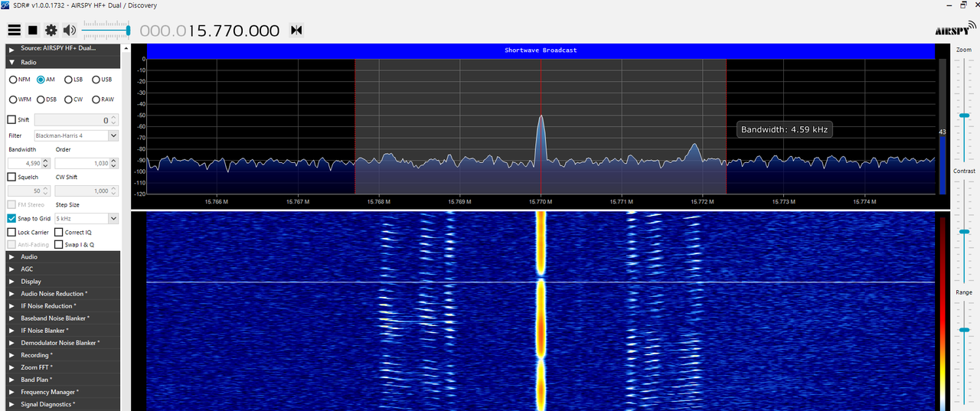Enable the Shift checkbox

11,119
